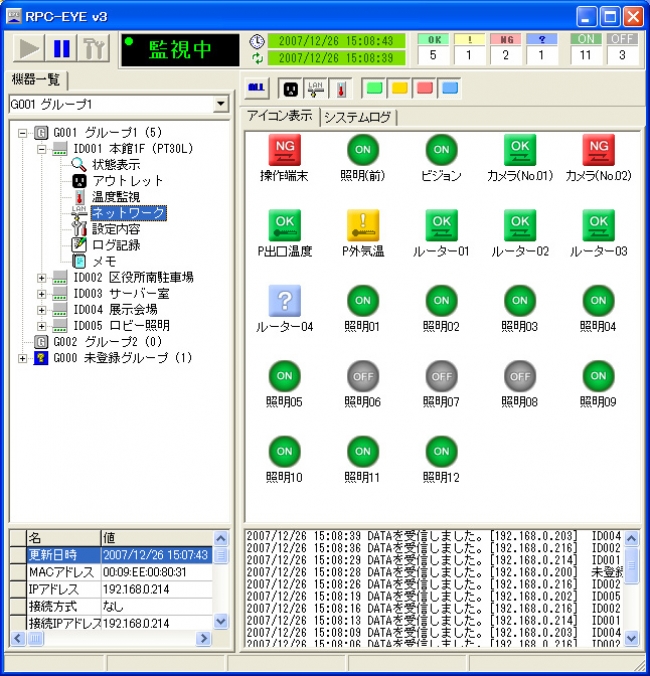
Task: Select the unknown-status ルーター04 icon
Action: click(x=284, y=300)
